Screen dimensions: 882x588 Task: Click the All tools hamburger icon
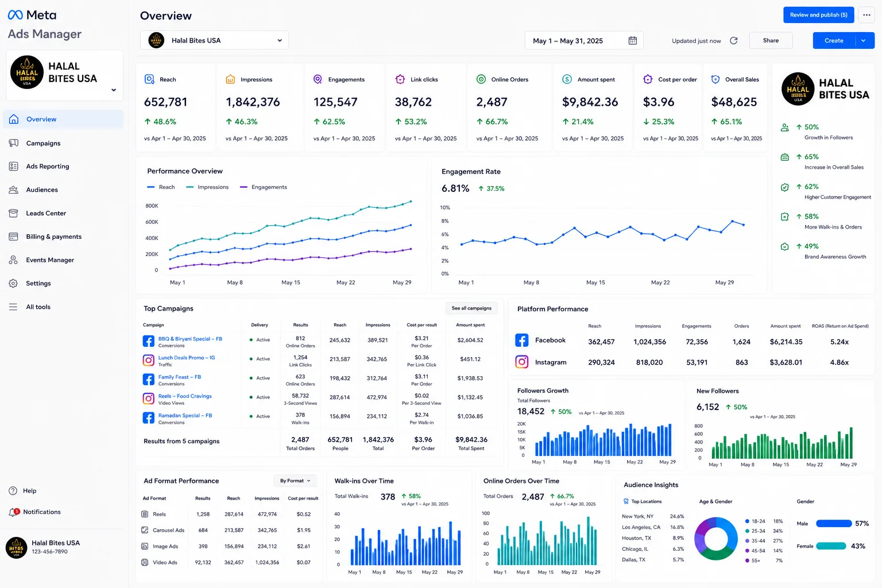pyautogui.click(x=14, y=307)
